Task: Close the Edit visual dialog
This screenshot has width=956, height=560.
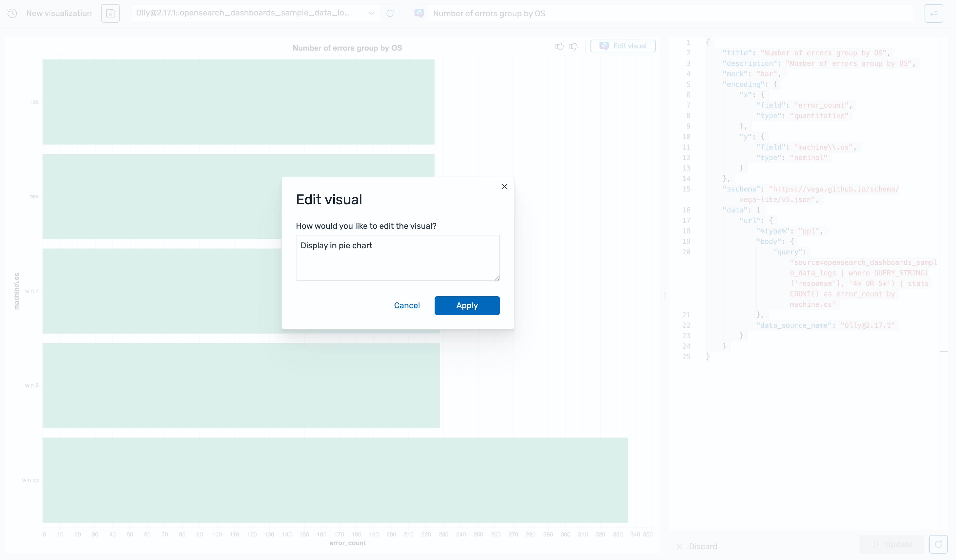Action: coord(504,187)
